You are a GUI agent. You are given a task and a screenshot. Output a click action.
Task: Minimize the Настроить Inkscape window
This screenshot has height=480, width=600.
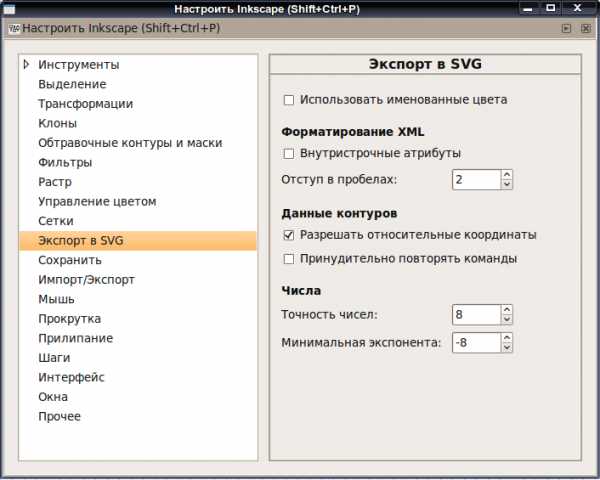[528, 9]
